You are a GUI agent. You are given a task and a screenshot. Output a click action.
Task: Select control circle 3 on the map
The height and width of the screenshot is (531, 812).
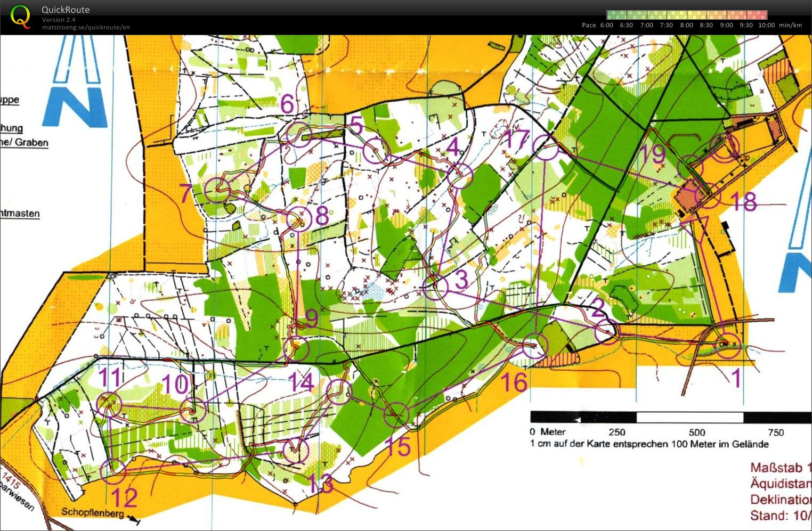click(x=436, y=287)
